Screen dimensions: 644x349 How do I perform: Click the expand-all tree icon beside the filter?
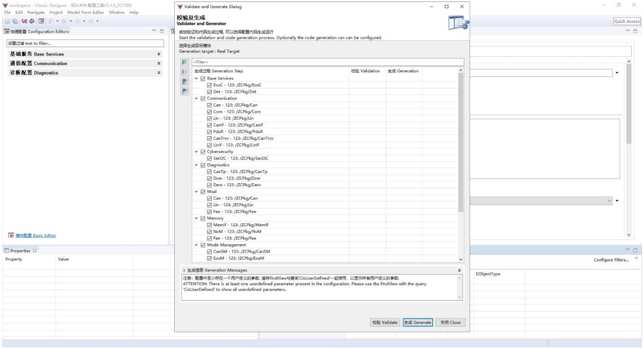[185, 62]
